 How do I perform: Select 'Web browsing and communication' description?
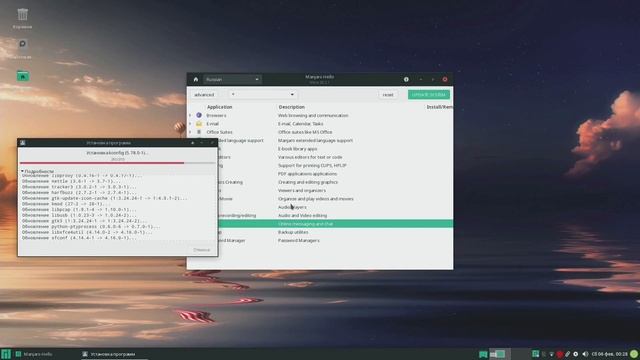[313, 116]
